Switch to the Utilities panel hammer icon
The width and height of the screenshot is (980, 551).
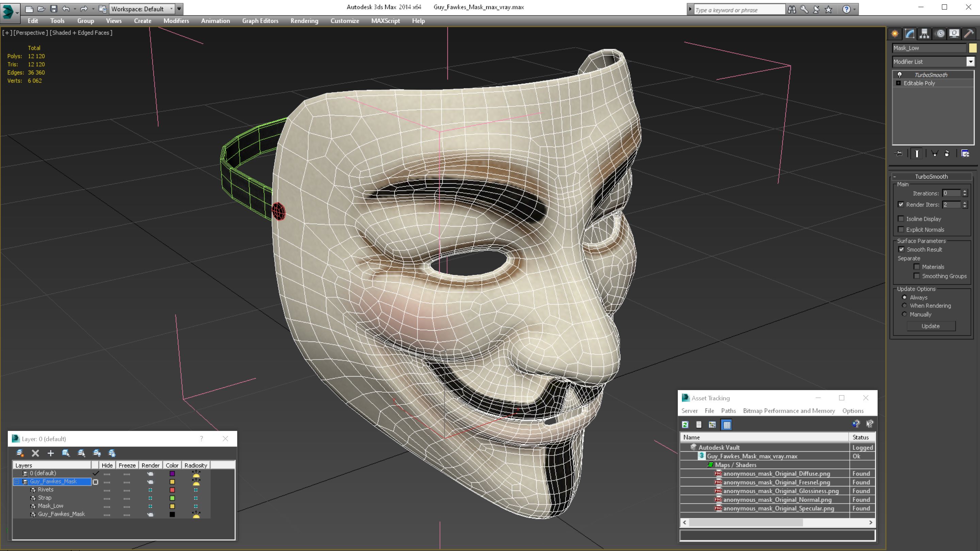coord(968,34)
